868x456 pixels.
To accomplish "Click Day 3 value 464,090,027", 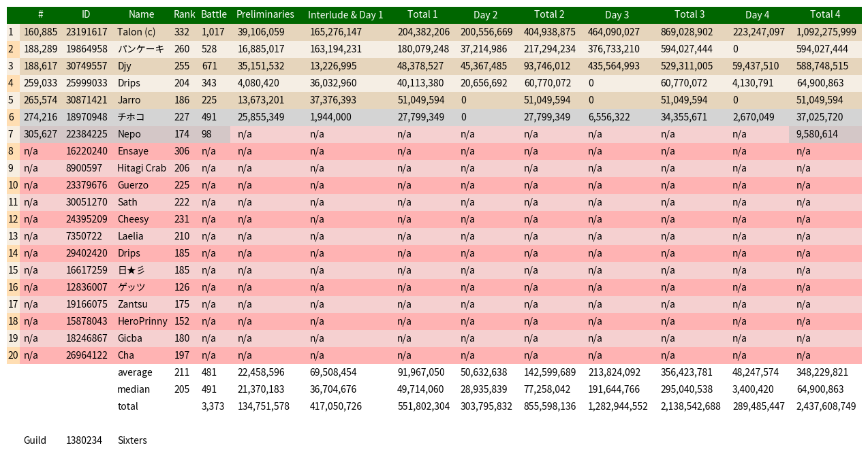I will pos(614,32).
